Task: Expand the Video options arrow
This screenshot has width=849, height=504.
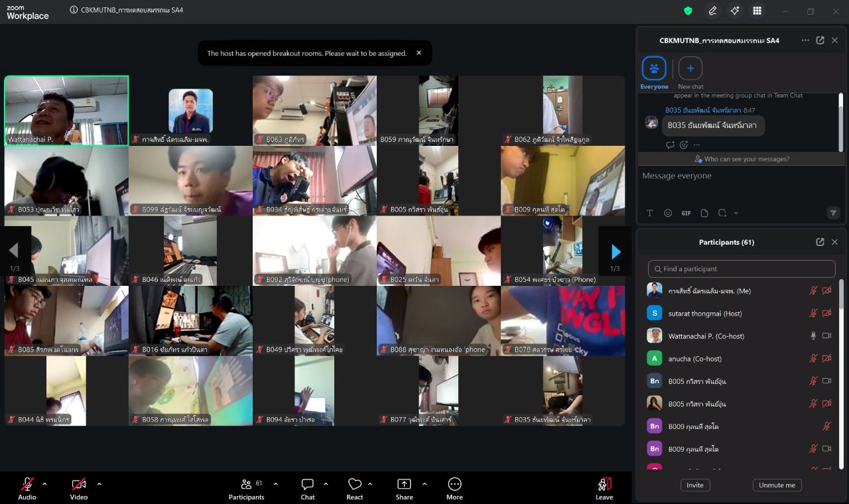Action: point(99,483)
